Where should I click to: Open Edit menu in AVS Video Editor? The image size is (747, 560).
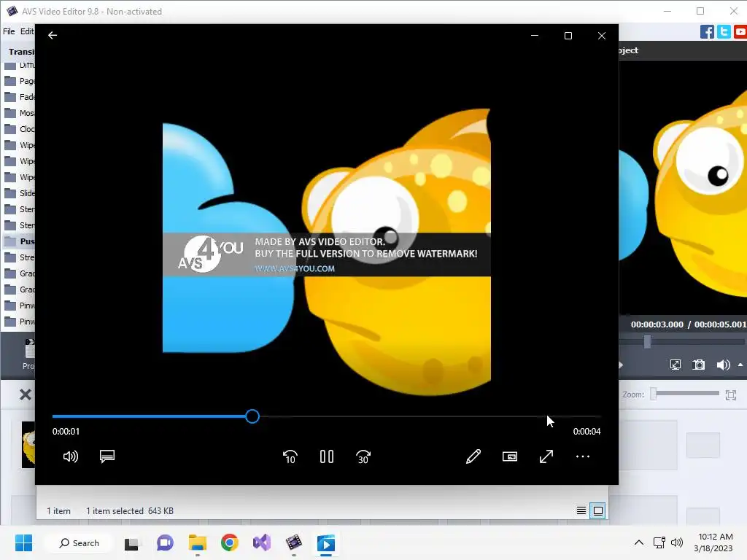point(27,31)
